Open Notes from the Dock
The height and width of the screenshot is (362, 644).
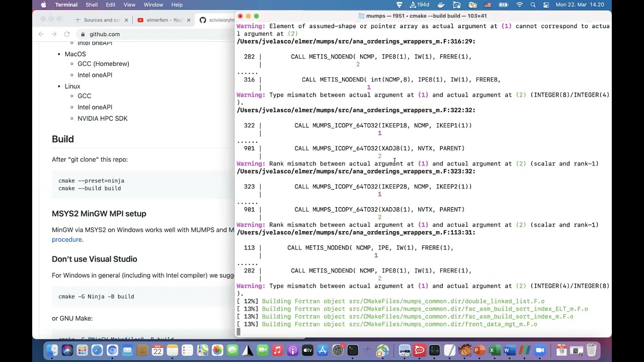(172, 350)
